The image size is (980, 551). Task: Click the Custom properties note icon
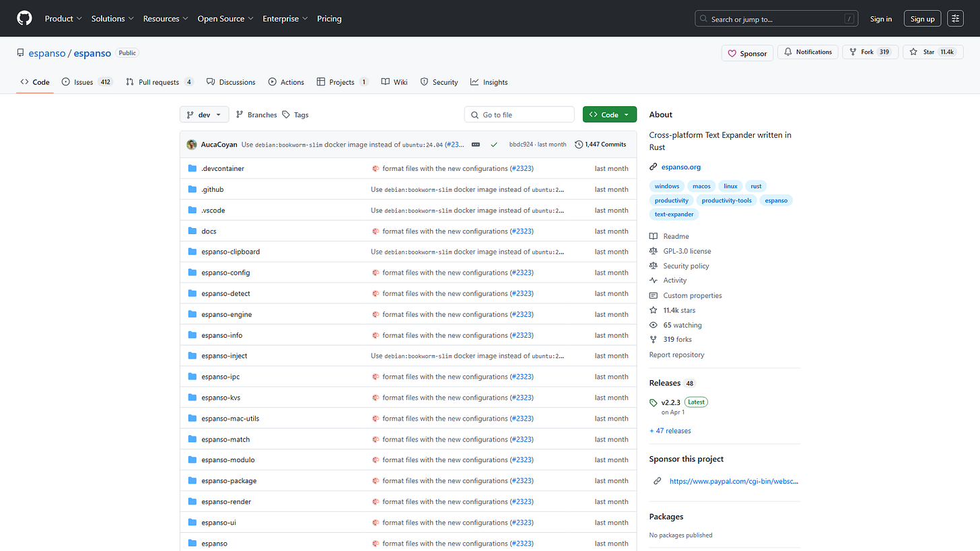click(653, 295)
